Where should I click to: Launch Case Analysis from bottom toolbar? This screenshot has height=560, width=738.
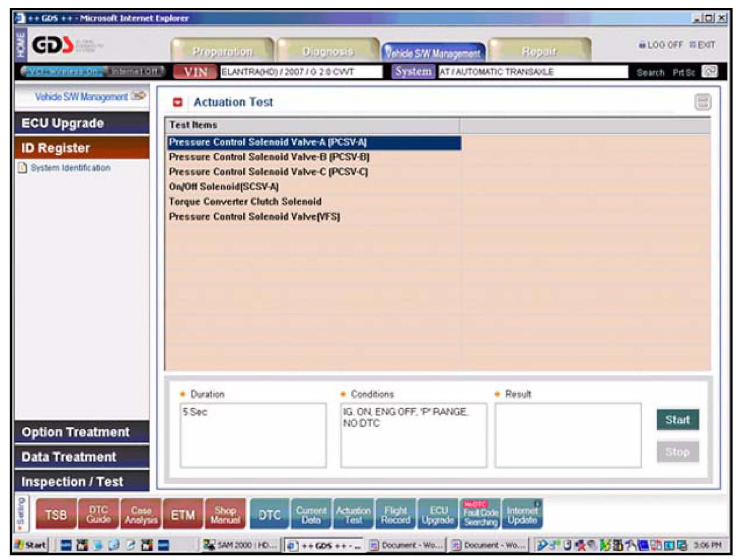click(141, 515)
